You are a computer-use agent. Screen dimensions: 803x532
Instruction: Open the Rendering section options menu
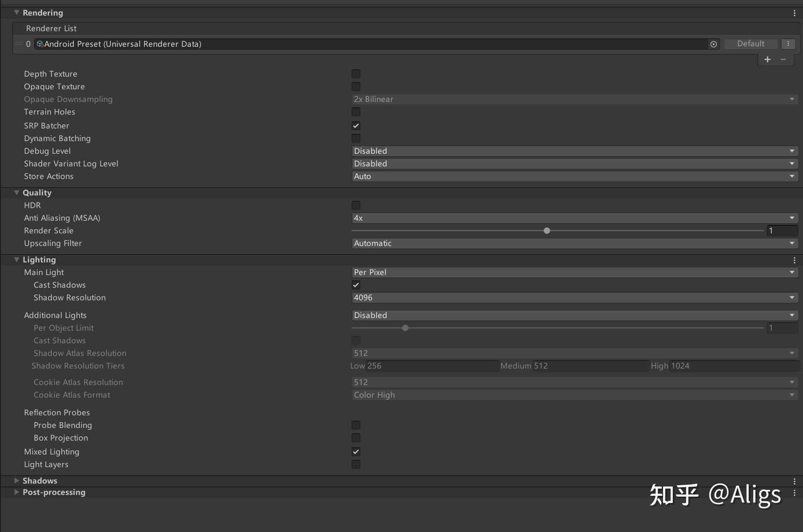click(795, 13)
